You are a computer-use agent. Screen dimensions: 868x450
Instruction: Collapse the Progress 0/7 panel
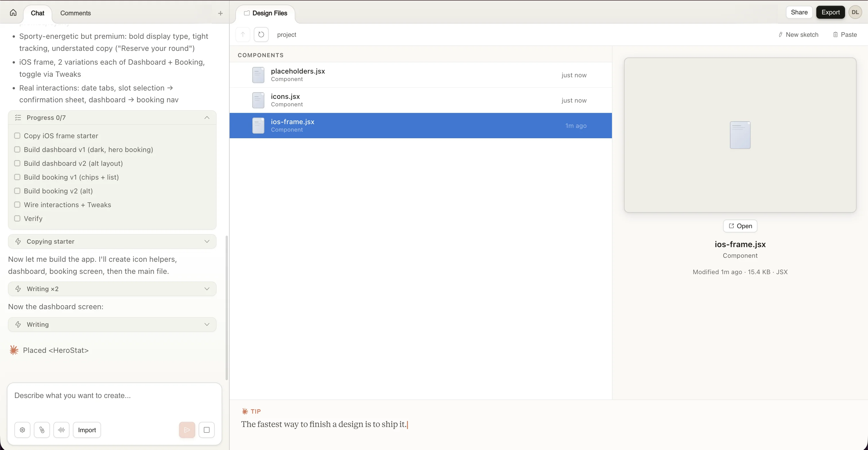[207, 118]
